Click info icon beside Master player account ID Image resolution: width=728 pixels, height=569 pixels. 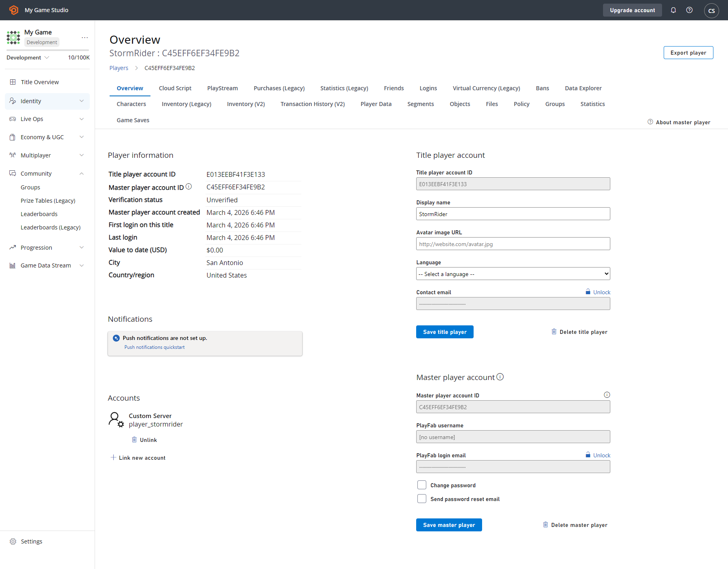pos(189,187)
